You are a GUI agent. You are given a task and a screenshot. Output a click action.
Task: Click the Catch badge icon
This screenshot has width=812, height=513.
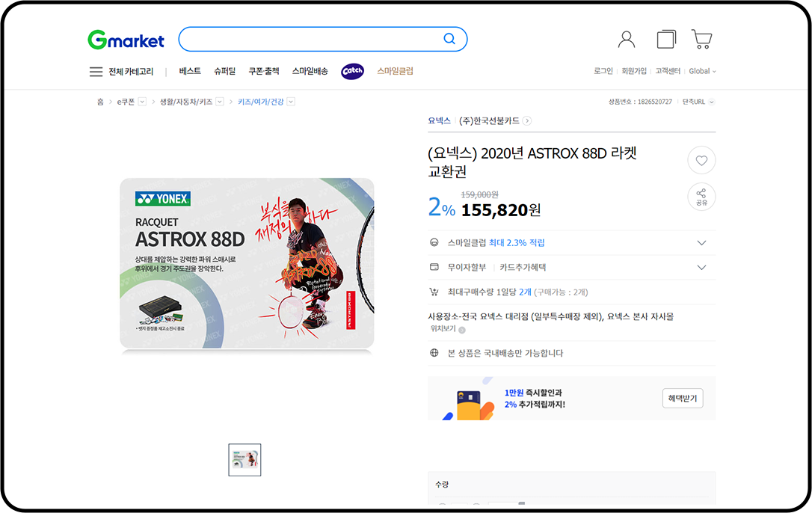click(x=353, y=71)
